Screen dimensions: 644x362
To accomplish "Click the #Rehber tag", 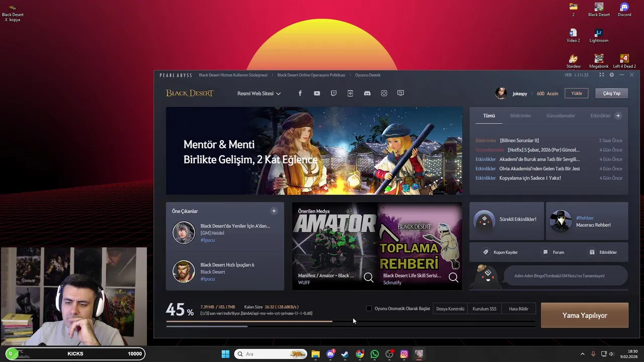I will coord(585,218).
